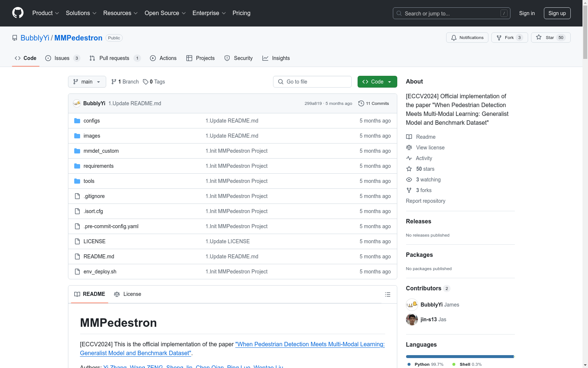Expand the Resources menu
Image resolution: width=588 pixels, height=368 pixels.
120,13
